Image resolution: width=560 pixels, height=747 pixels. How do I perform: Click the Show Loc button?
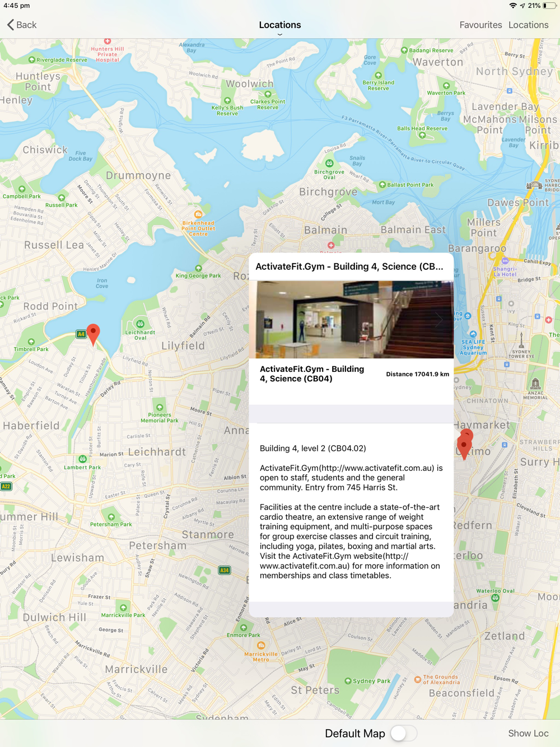(528, 733)
